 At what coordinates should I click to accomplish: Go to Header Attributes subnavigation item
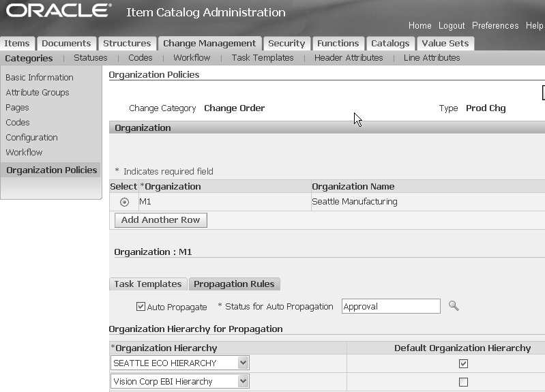[x=349, y=58]
